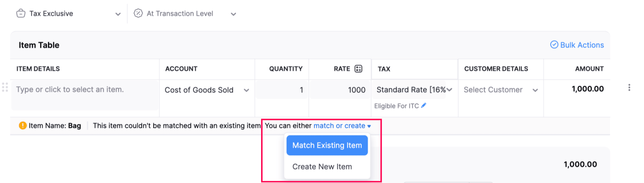This screenshot has height=183, width=644.
Task: Open the calculator icon in the Rate header
Action: pos(358,69)
